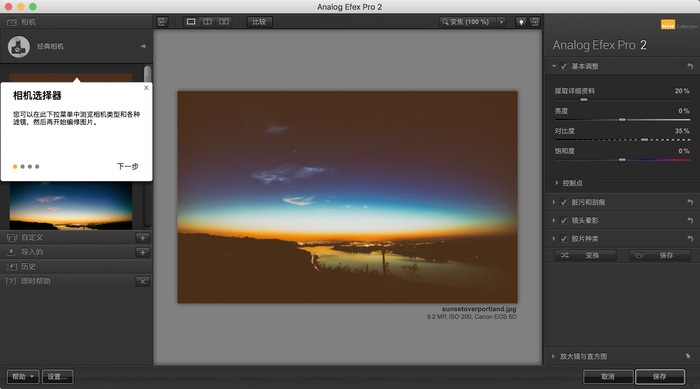Reset 基本调整 with its undo arrow

[690, 66]
